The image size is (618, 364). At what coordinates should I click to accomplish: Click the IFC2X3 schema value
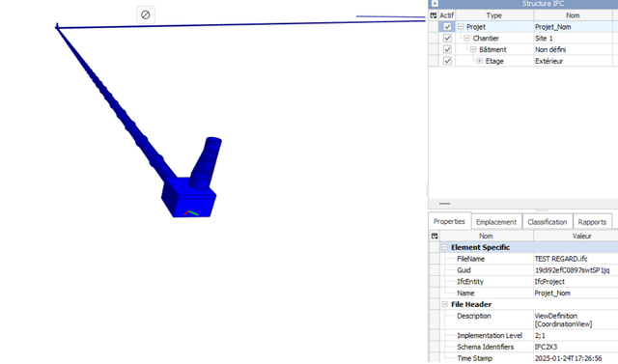(x=546, y=347)
